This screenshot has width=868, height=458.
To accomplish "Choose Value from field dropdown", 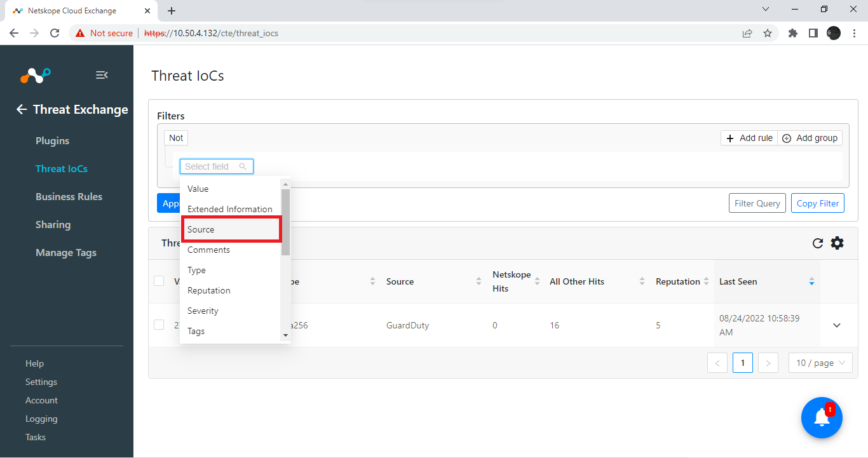I will pyautogui.click(x=230, y=189).
